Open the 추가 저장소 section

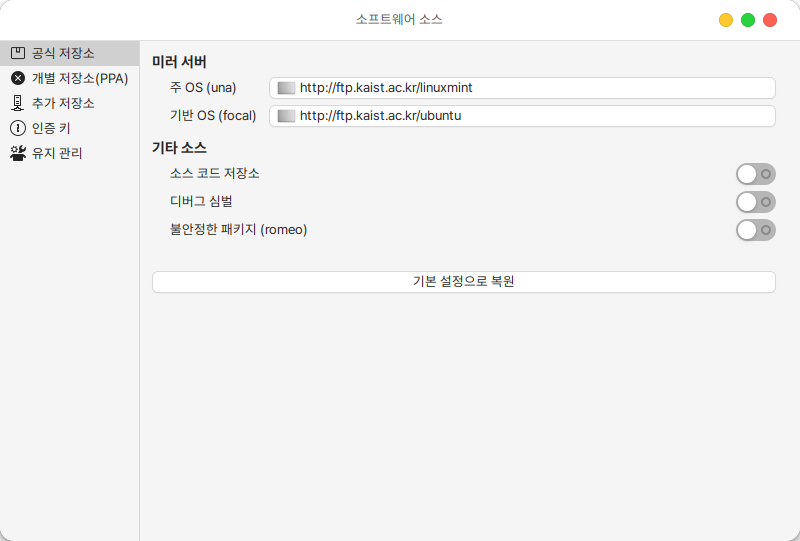click(63, 103)
